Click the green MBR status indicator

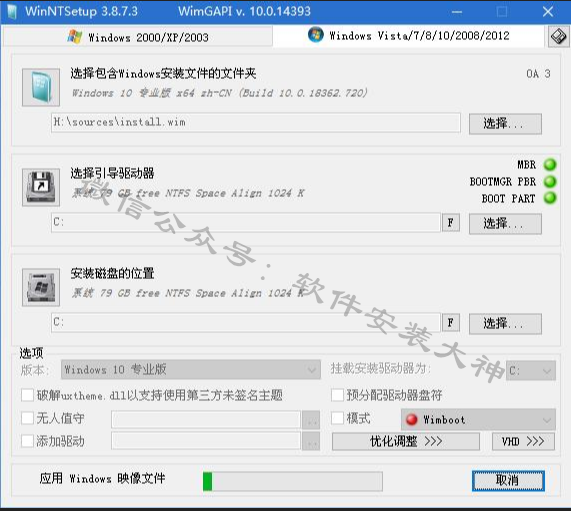pos(550,165)
